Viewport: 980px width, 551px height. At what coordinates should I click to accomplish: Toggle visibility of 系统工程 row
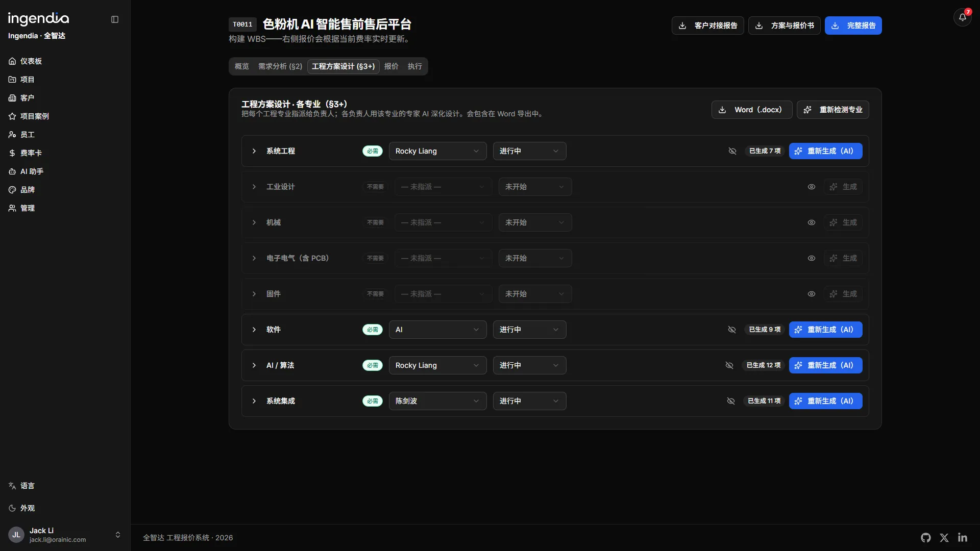pos(732,151)
